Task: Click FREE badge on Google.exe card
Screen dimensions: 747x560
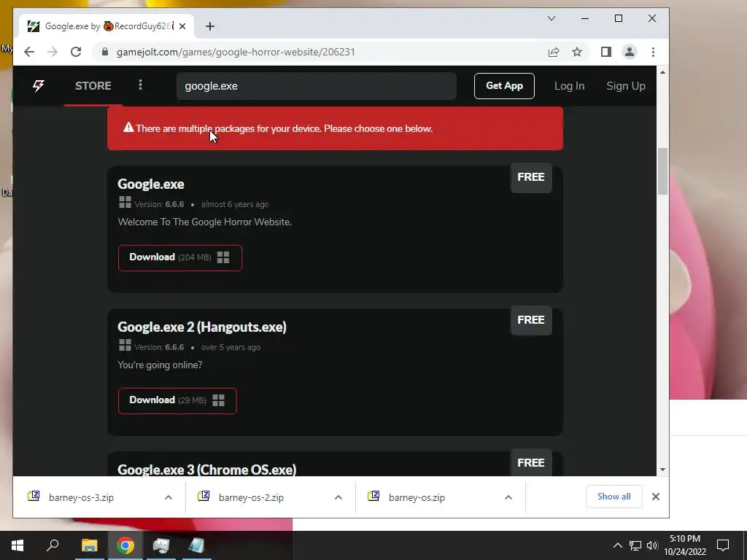Action: tap(531, 177)
